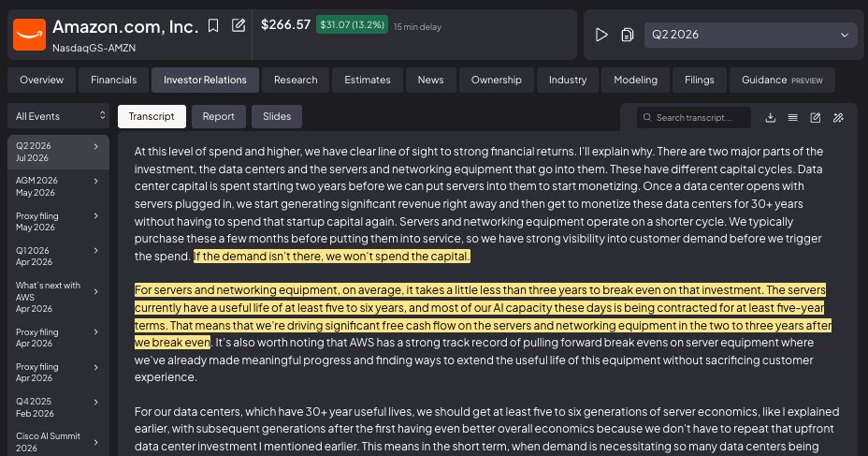This screenshot has height=456, width=868.
Task: Expand the Proxy filing May 2026 chevron
Action: point(95,216)
